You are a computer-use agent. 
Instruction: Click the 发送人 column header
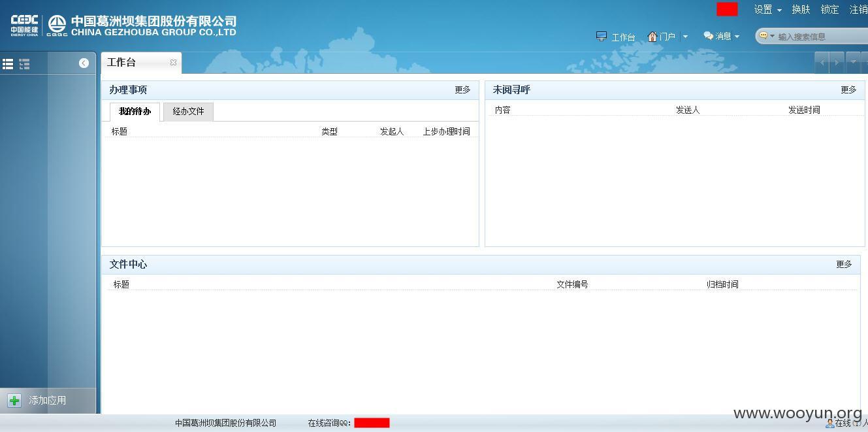click(x=688, y=110)
